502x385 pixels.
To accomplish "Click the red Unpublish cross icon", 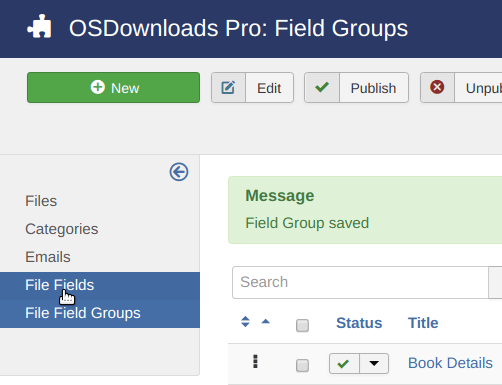I will click(x=437, y=87).
